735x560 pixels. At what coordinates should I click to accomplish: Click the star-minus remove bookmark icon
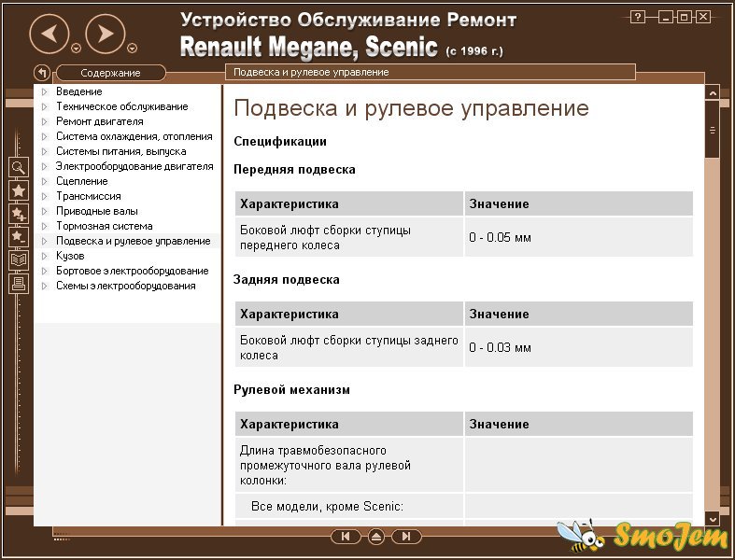coord(19,237)
